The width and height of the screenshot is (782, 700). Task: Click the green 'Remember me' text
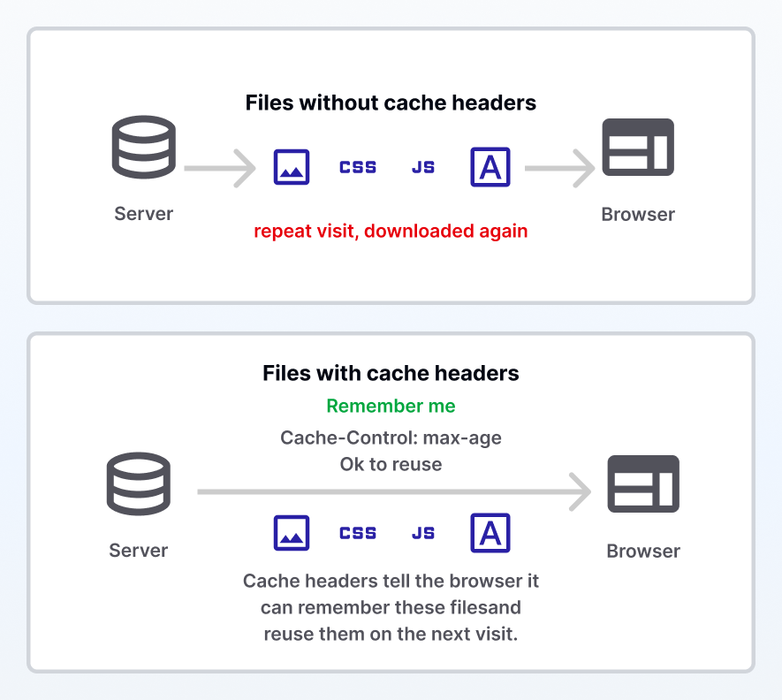tap(391, 406)
